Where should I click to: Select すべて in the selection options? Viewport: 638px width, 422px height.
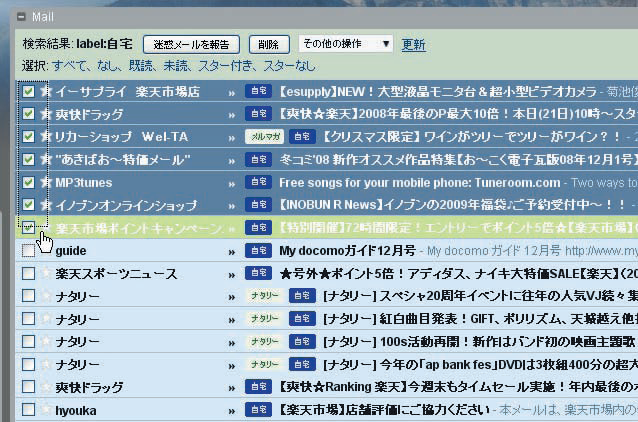69,66
